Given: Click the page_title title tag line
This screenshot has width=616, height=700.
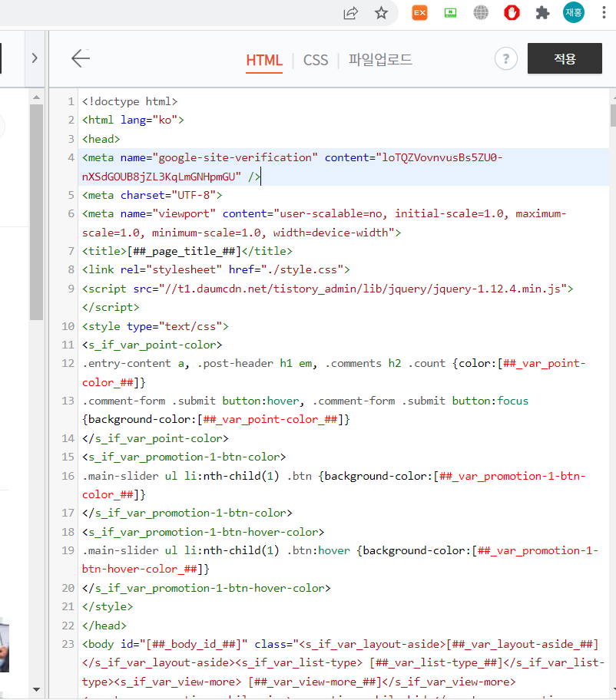Looking at the screenshot, I should 187,251.
